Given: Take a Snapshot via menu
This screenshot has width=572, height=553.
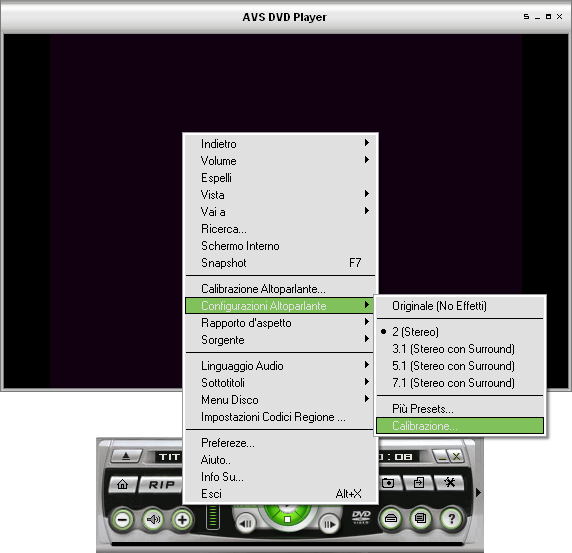Looking at the screenshot, I should click(x=280, y=263).
